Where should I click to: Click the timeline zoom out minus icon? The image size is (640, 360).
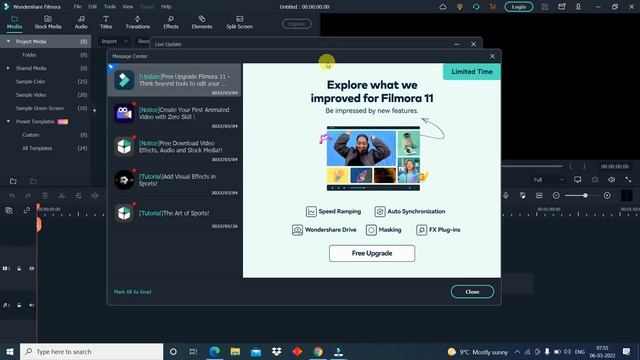coord(556,196)
